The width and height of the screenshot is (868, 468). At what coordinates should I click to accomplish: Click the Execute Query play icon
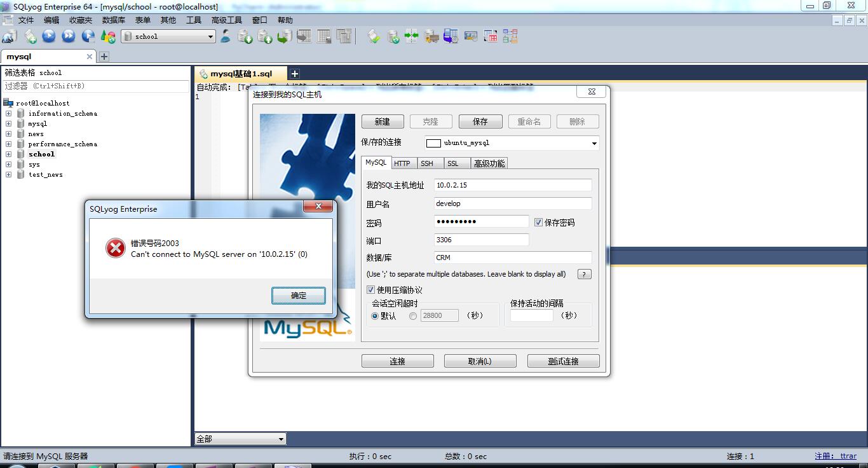[x=49, y=37]
